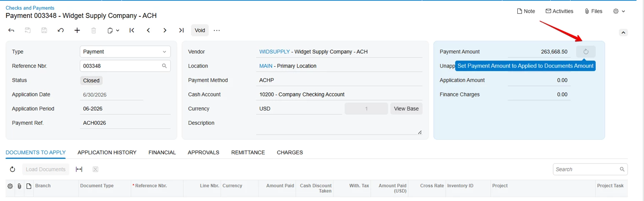The width and height of the screenshot is (644, 201).
Task: Click the Currency value USD
Action: (265, 109)
